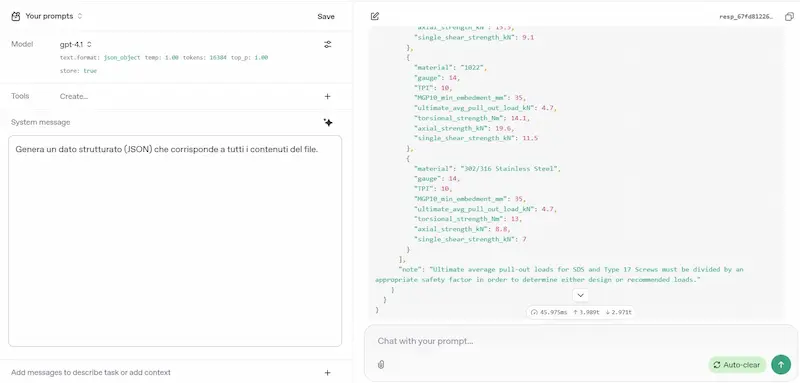Copy the response ID icon
The height and width of the screenshot is (383, 800).
coord(789,17)
